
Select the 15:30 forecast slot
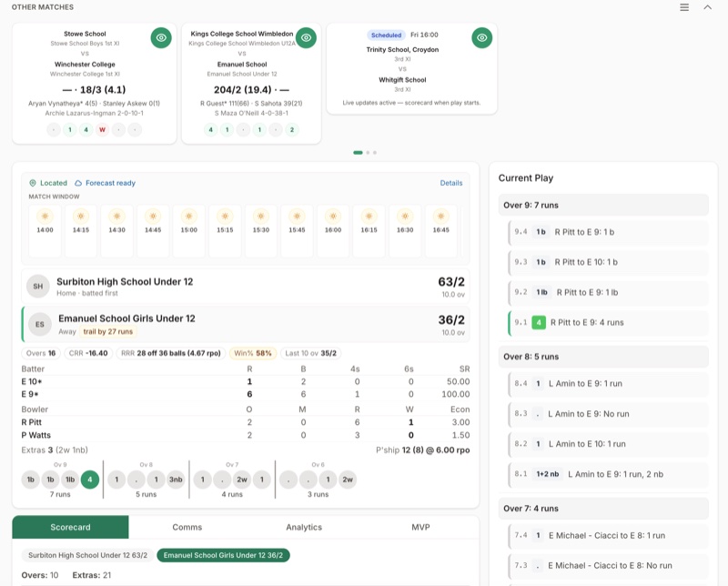click(261, 231)
